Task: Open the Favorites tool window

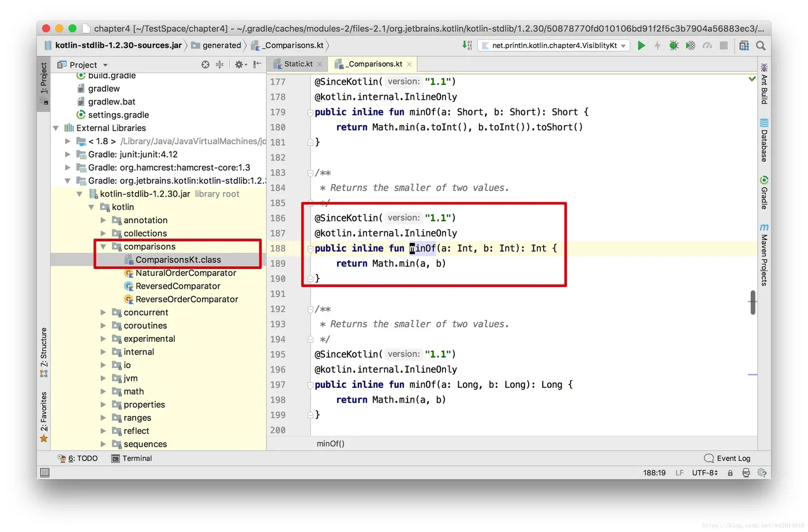Action: point(44,417)
